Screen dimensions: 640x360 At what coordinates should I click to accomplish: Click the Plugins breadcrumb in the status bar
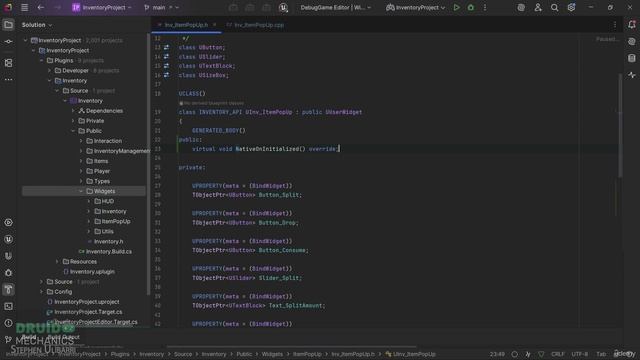point(120,354)
